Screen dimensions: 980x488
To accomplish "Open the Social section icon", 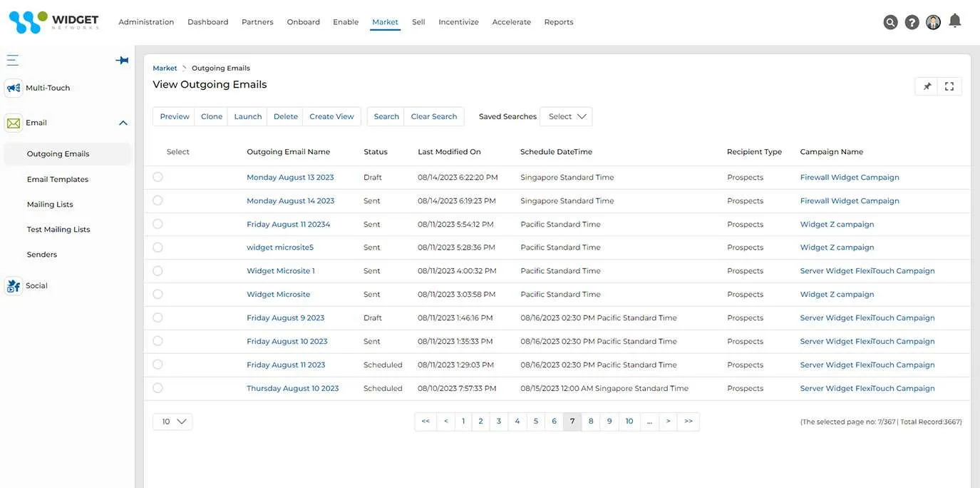I will (14, 285).
